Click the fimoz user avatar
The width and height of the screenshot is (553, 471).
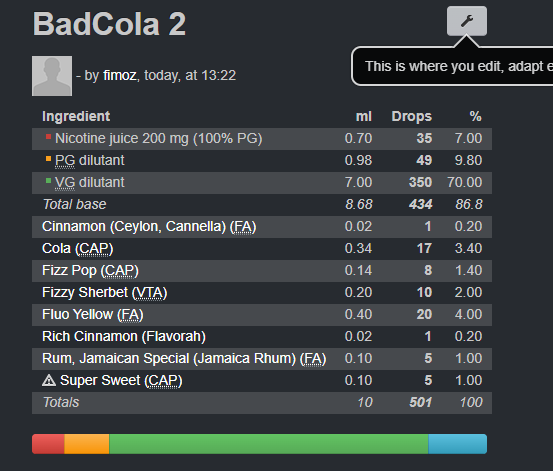[x=52, y=76]
